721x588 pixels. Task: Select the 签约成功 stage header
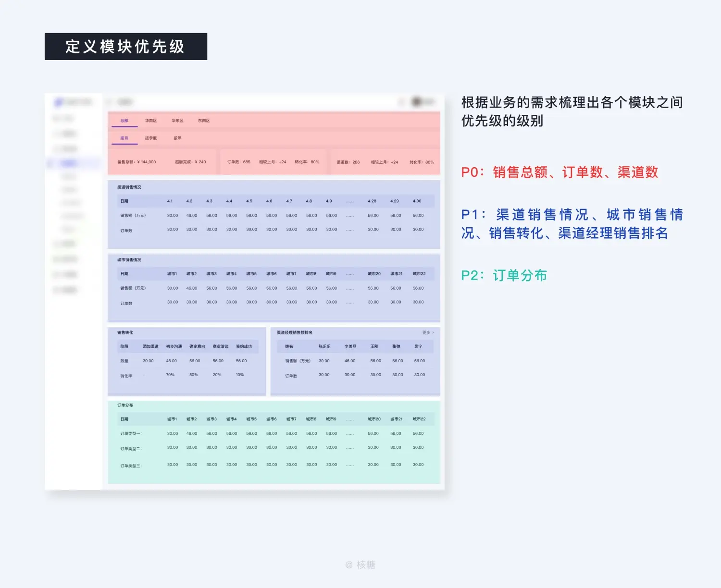(x=244, y=346)
